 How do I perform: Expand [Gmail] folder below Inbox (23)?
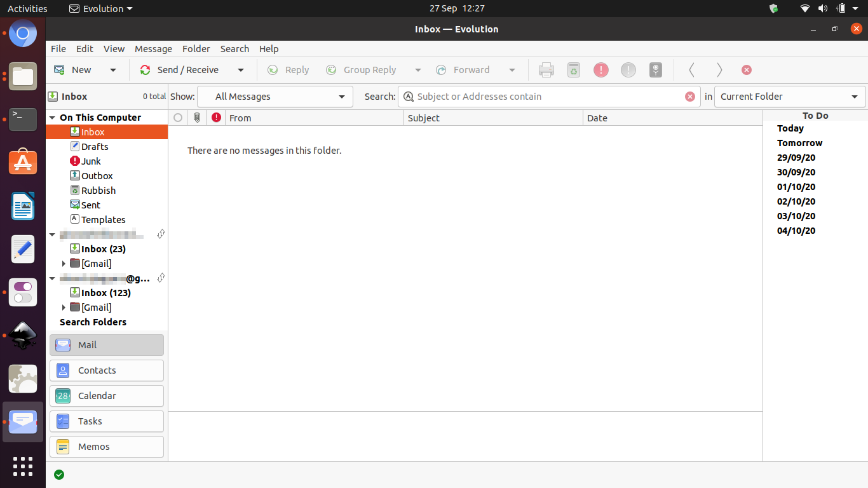tap(64, 264)
